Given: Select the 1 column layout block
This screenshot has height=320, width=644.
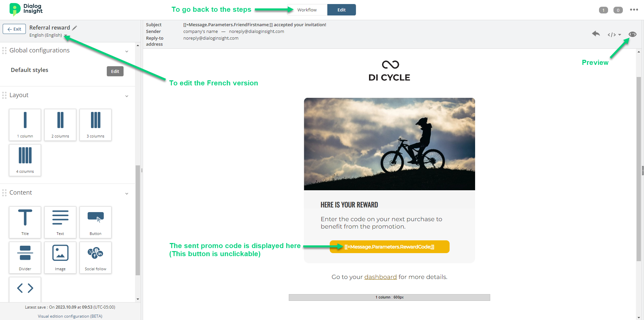Looking at the screenshot, I should (x=25, y=125).
